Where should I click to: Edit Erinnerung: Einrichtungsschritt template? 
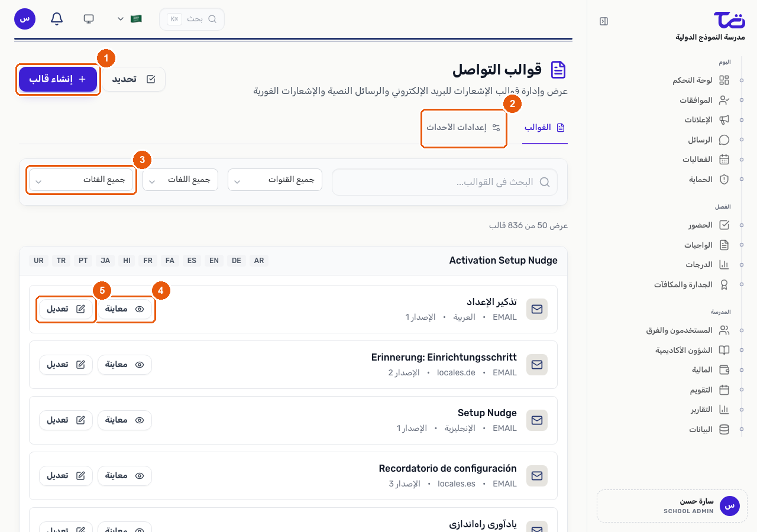[x=66, y=365]
